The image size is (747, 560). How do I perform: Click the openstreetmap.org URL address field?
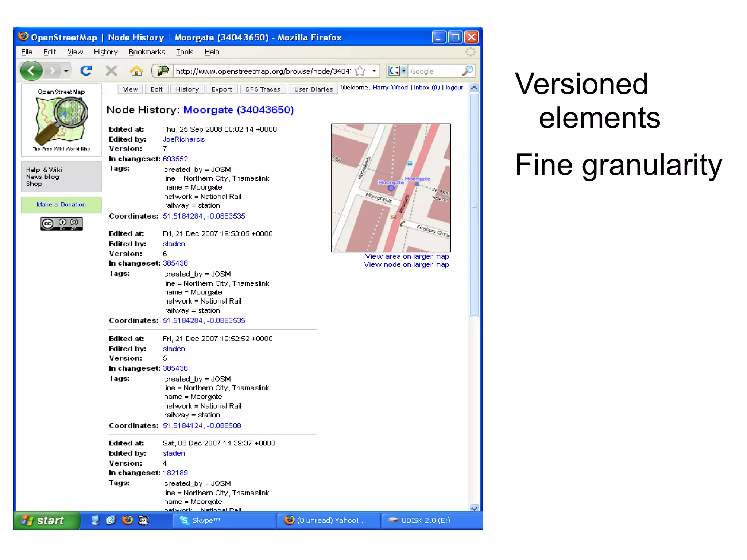263,71
